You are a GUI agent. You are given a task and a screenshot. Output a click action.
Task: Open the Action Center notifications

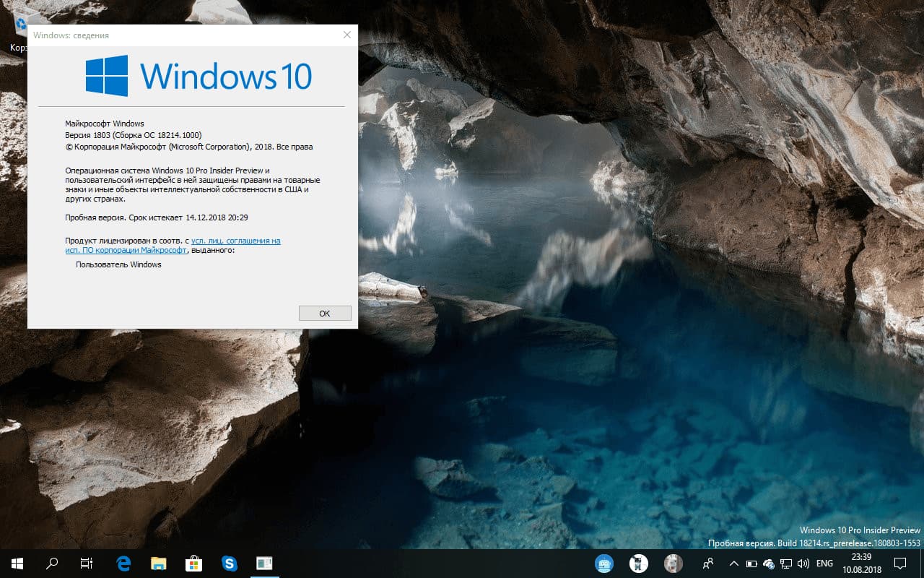(x=900, y=563)
